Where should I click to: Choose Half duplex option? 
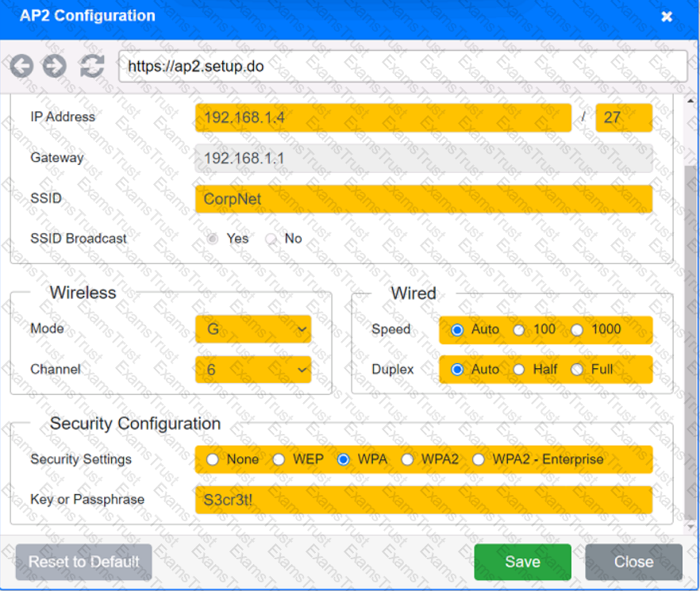(519, 370)
